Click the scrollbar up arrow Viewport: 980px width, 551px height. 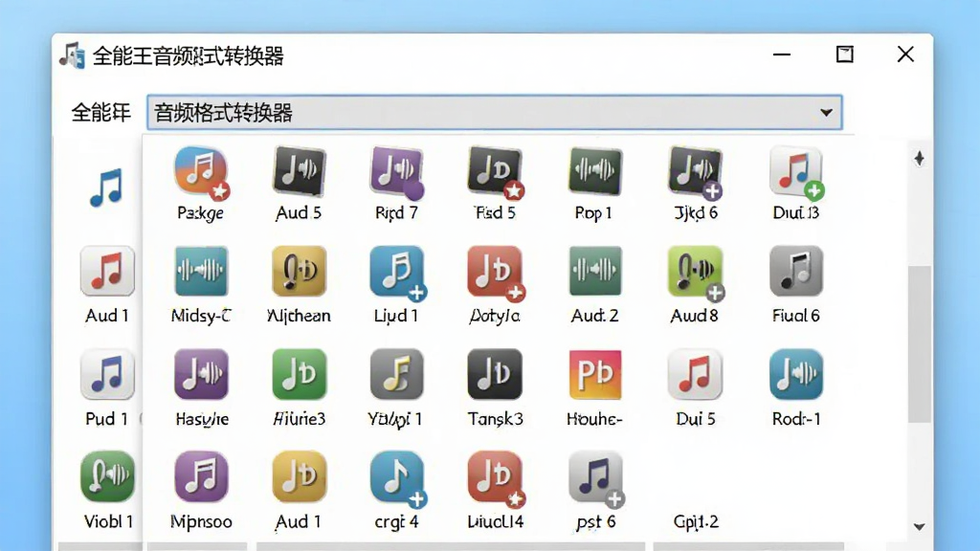[919, 158]
